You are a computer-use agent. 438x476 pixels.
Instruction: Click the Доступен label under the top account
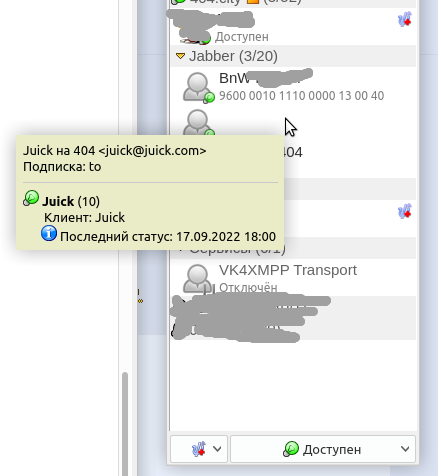coord(242,37)
